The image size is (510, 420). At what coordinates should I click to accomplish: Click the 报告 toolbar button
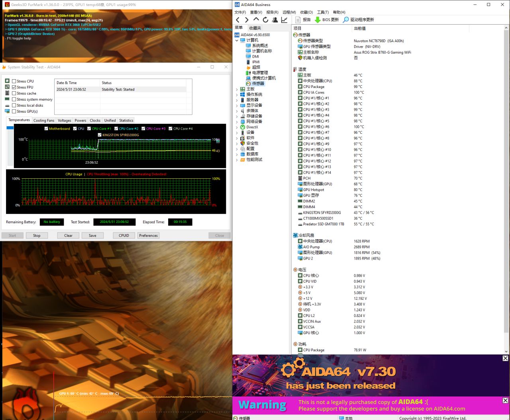(303, 20)
